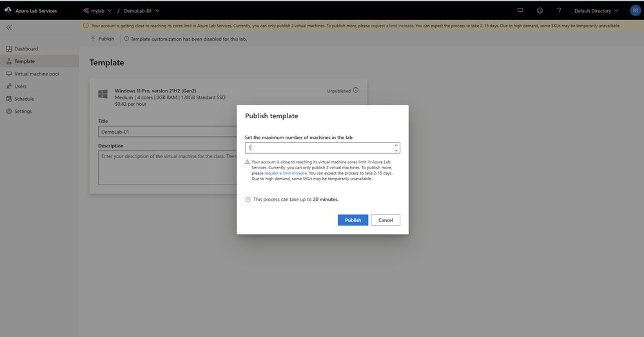Click the 'Publish template' dialog heading
The height and width of the screenshot is (337, 644).
271,116
